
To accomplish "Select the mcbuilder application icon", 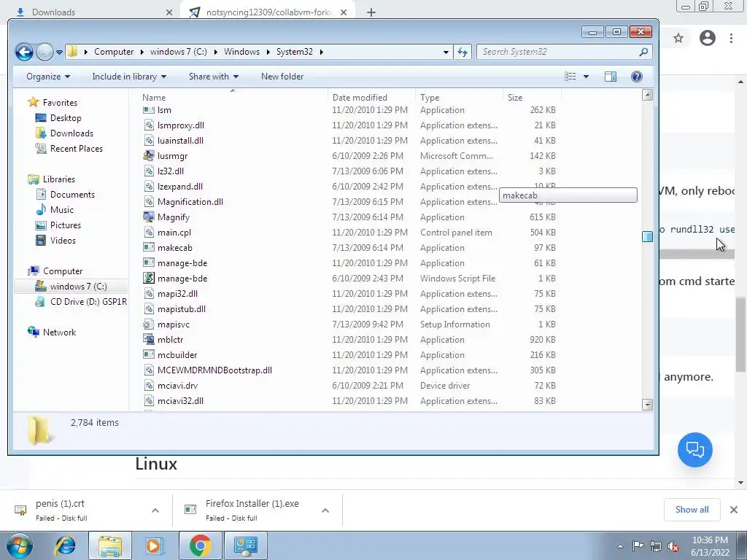I will pos(149,355).
